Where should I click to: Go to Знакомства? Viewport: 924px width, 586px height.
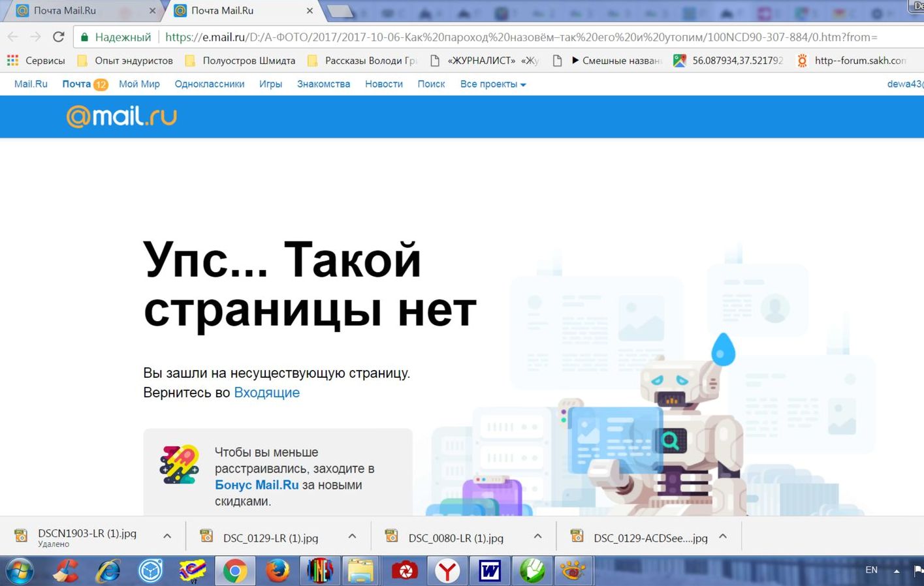323,84
